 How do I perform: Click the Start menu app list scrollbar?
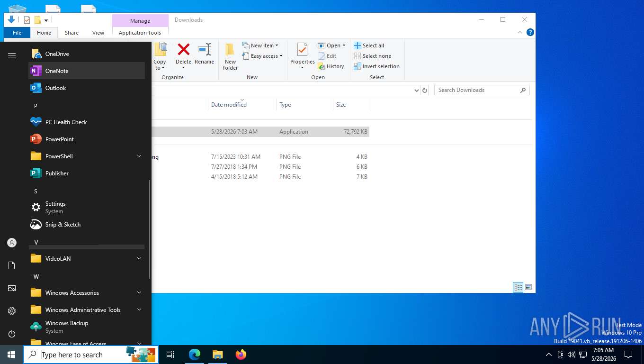(150, 229)
